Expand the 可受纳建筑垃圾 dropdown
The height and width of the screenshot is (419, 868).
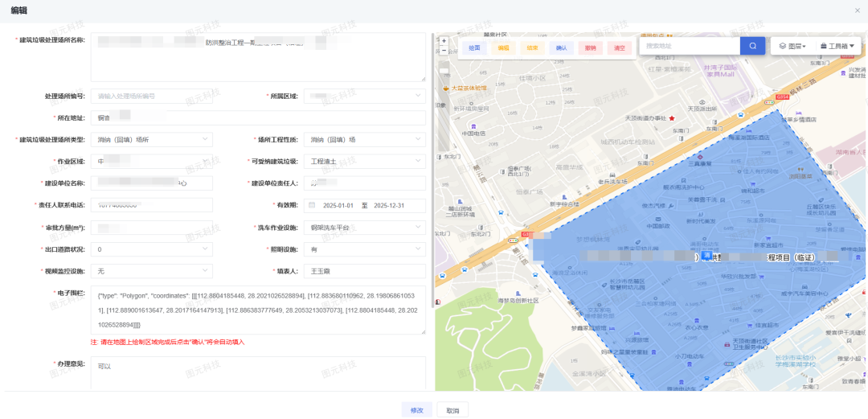click(364, 161)
